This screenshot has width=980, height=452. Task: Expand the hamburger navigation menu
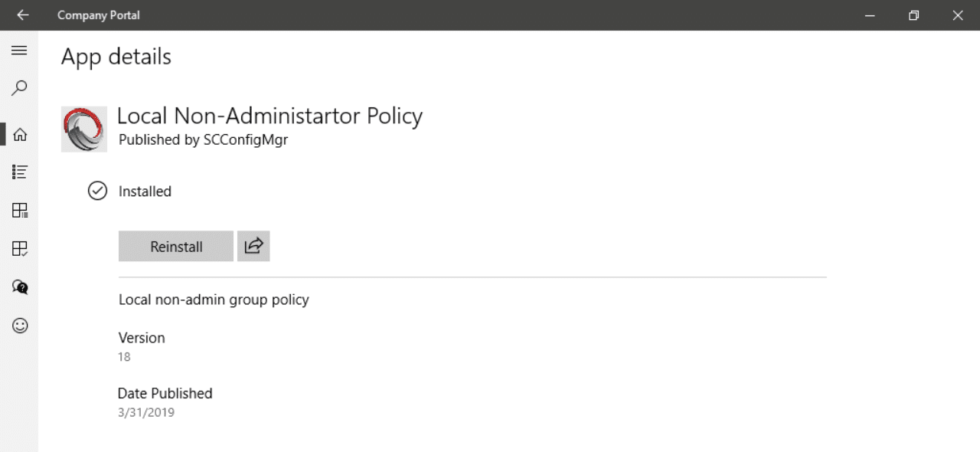(19, 51)
